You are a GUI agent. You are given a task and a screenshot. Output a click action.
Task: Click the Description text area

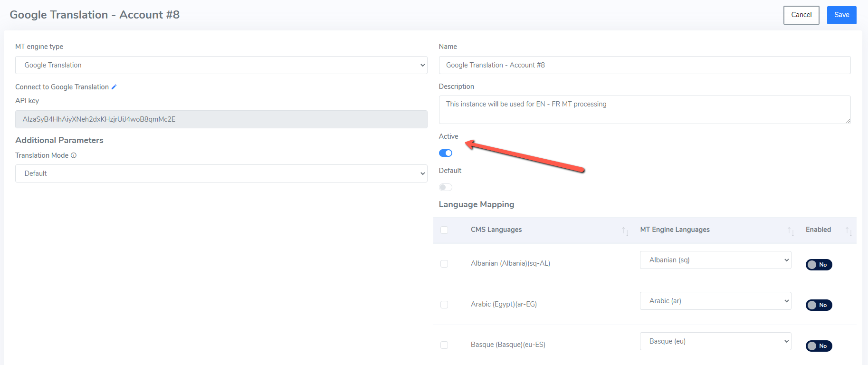(645, 110)
